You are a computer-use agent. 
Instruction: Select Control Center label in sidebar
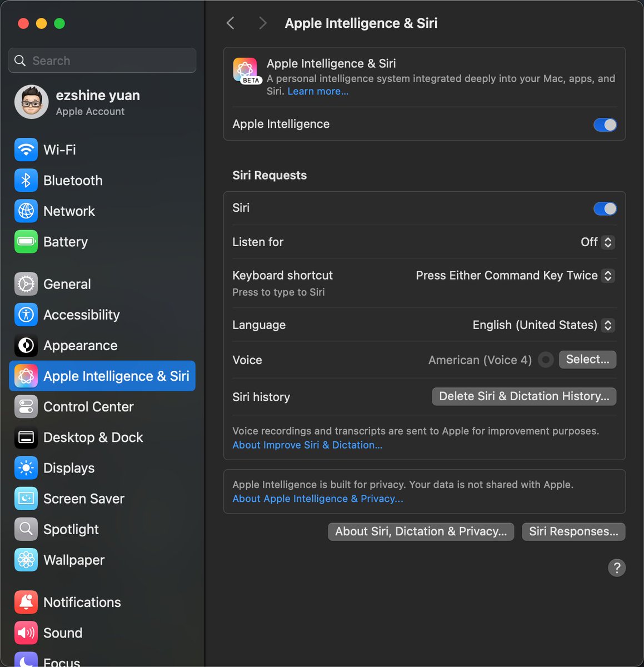[88, 406]
